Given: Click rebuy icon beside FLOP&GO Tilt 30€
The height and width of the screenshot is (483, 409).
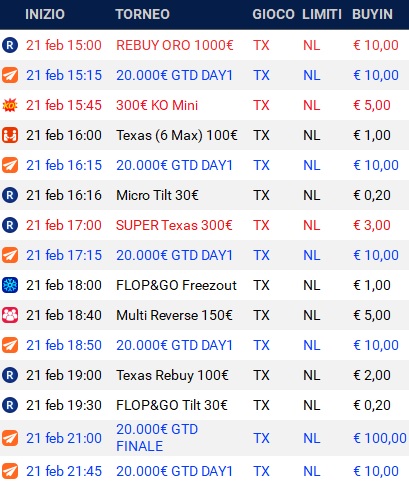Looking at the screenshot, I should click(10, 405).
